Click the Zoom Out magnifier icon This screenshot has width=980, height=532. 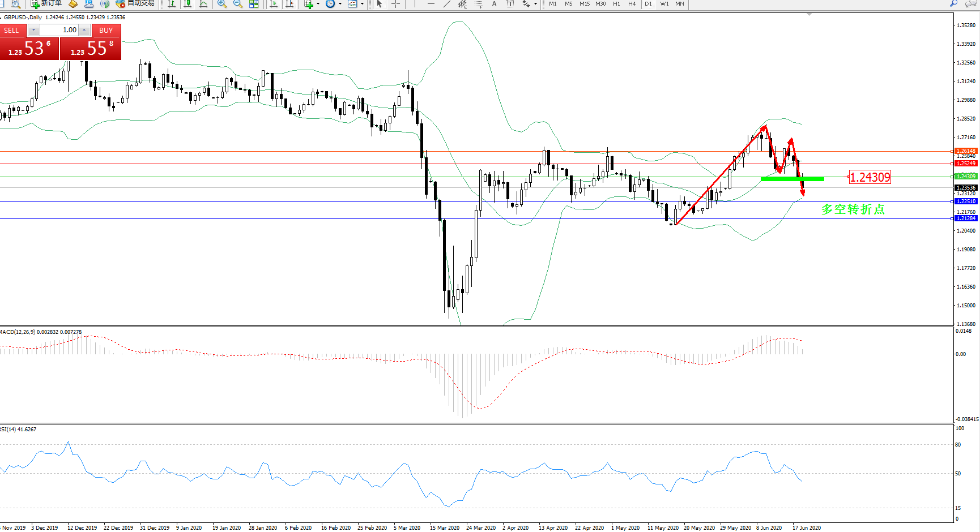238,4
